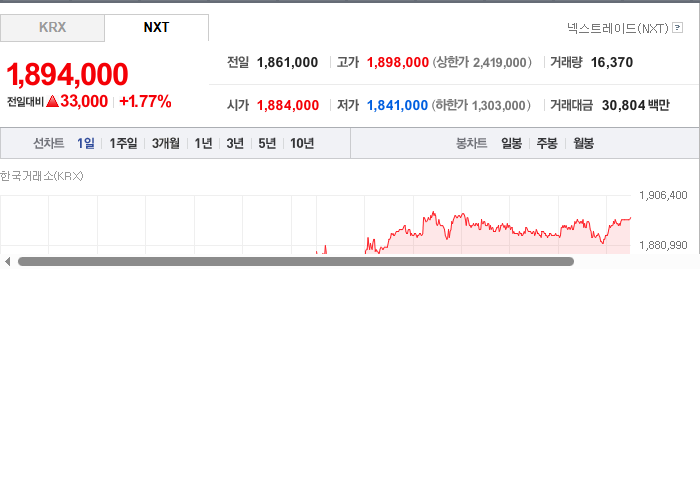Viewport: 700px width, 490px height.
Task: Select the 10년 chart range
Action: pos(302,143)
